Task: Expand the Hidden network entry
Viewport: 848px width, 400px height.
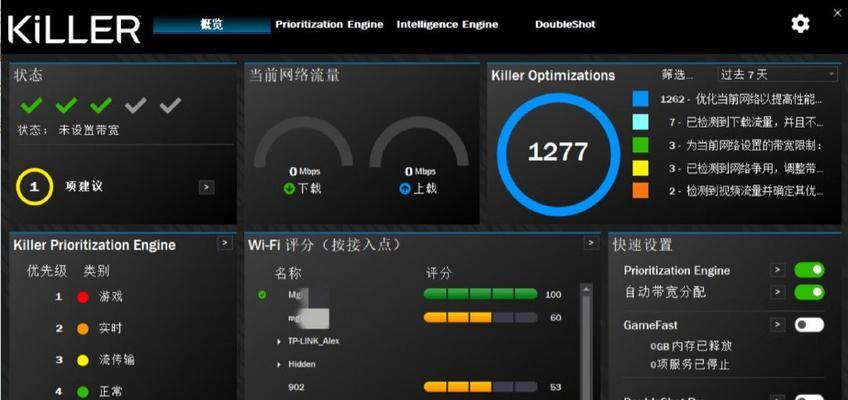Action: pyautogui.click(x=279, y=365)
